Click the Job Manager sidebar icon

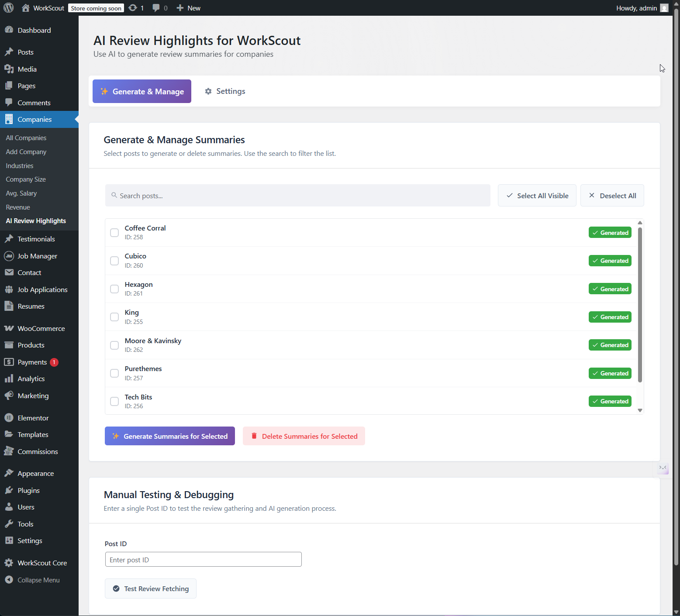(9, 256)
